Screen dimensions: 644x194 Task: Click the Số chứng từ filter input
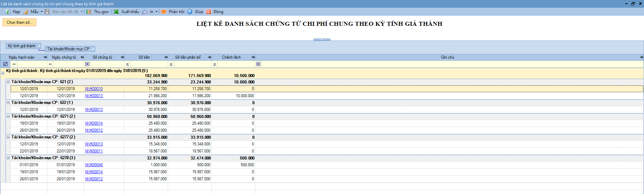[107, 64]
